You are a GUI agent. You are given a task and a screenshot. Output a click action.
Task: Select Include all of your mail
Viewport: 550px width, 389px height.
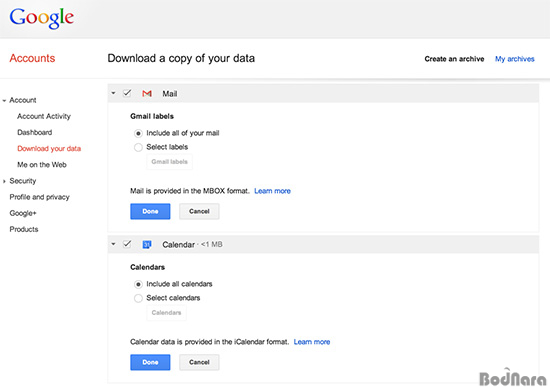(x=138, y=133)
